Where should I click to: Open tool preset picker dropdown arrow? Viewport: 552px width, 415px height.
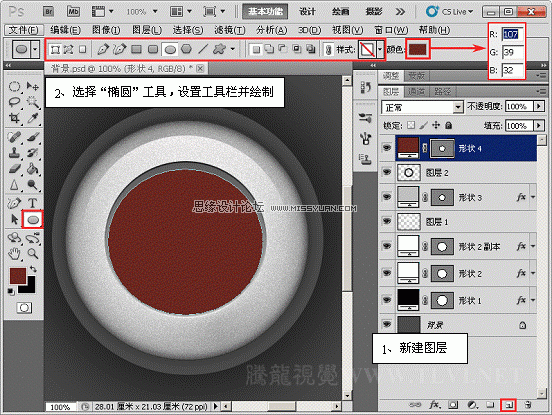pos(35,49)
